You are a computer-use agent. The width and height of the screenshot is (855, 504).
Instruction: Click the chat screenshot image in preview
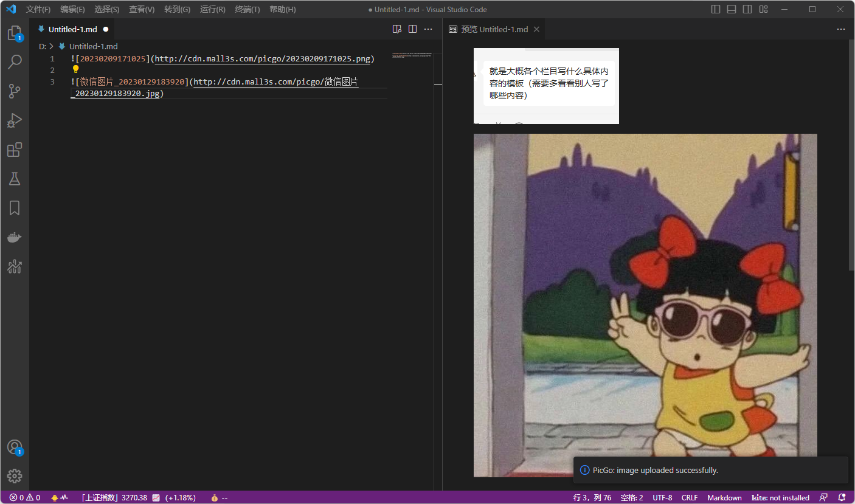click(x=546, y=86)
